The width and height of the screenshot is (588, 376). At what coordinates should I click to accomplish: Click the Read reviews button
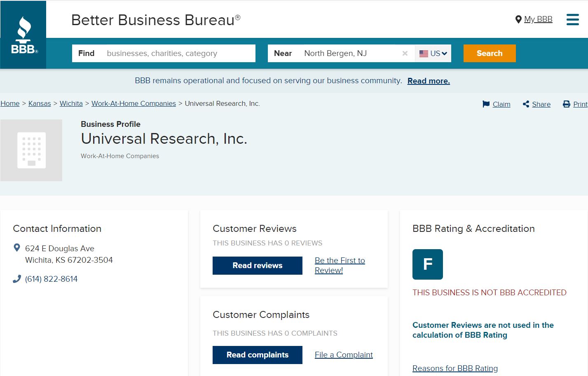point(258,266)
